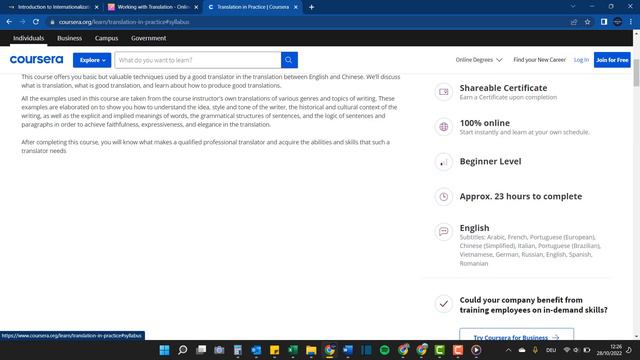This screenshot has height=360, width=640.
Task: Open a new tab with the plus button
Action: [x=311, y=7]
